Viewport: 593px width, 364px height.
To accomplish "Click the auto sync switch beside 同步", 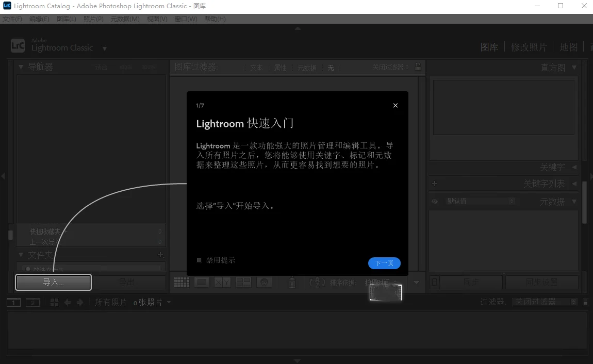I will pyautogui.click(x=435, y=283).
